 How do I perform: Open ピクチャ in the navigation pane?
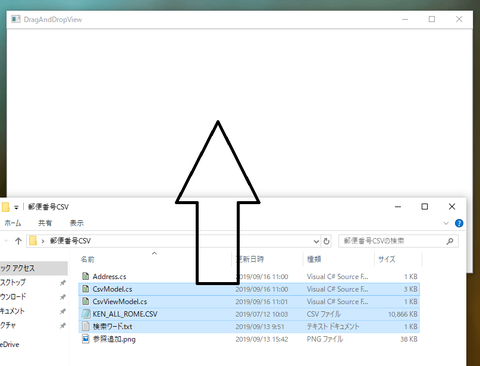tap(8, 325)
